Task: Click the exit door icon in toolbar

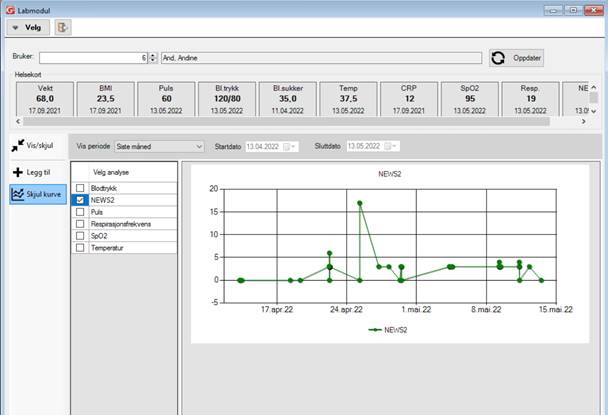Action: 63,28
